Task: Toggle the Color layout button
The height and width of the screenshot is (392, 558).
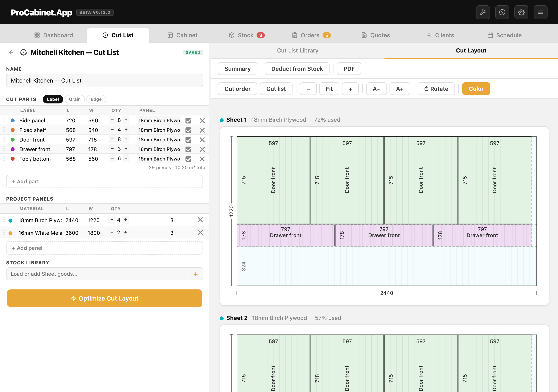Action: (x=476, y=89)
